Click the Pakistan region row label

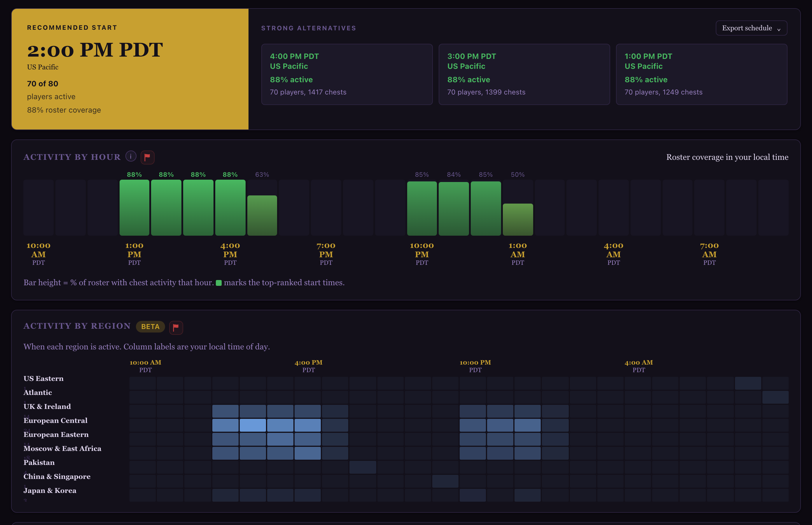(x=39, y=462)
